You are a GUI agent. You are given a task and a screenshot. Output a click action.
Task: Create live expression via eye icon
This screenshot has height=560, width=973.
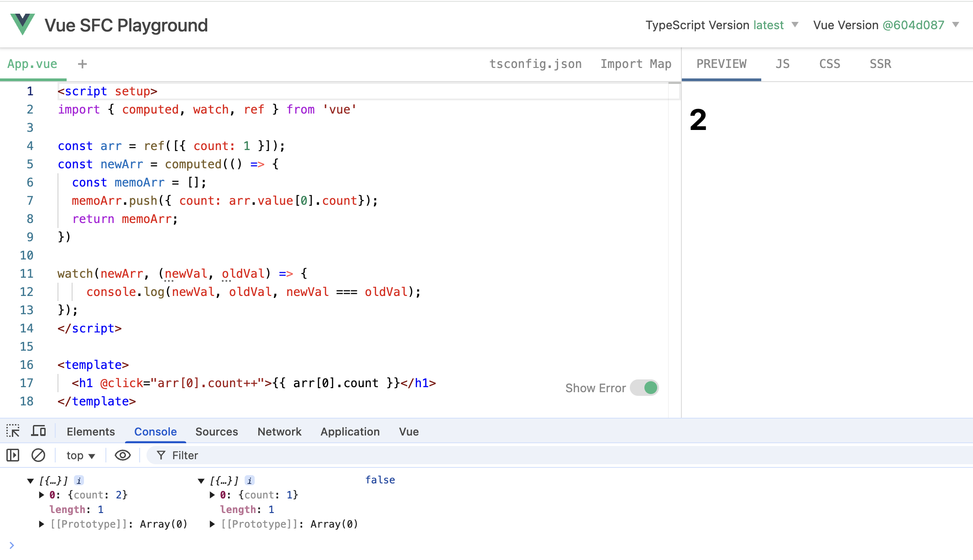(x=122, y=455)
